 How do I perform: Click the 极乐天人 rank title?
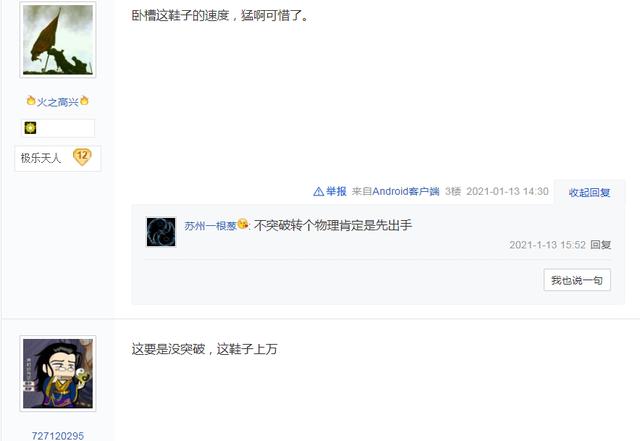pyautogui.click(x=40, y=158)
